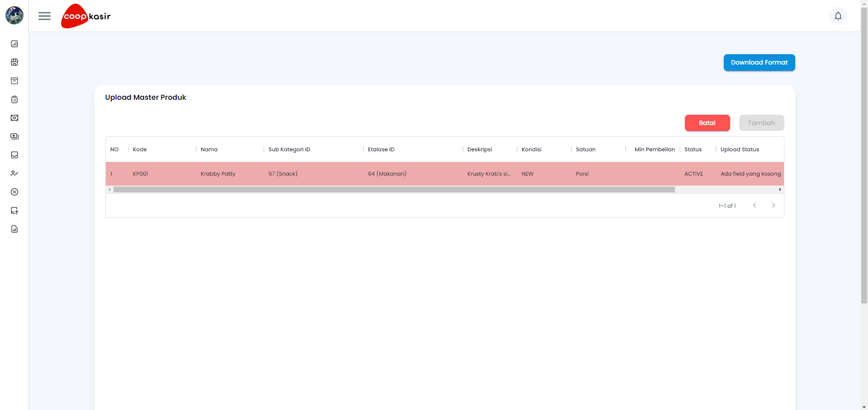The height and width of the screenshot is (410, 868).
Task: Select the upload export icon in the sidebar
Action: 14,210
